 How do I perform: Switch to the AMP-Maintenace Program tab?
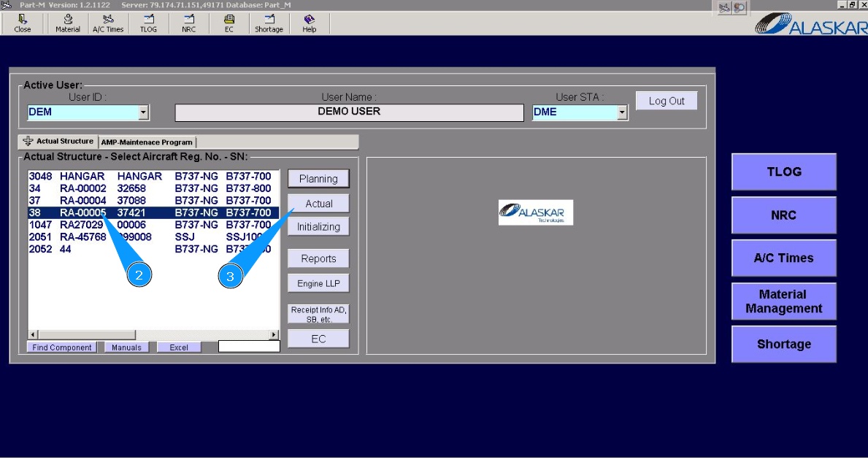point(147,142)
